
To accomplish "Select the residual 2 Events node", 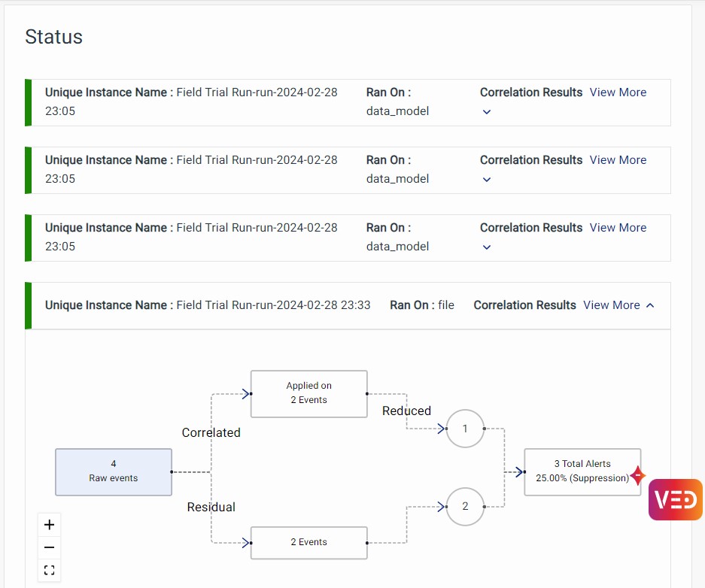I will (308, 542).
